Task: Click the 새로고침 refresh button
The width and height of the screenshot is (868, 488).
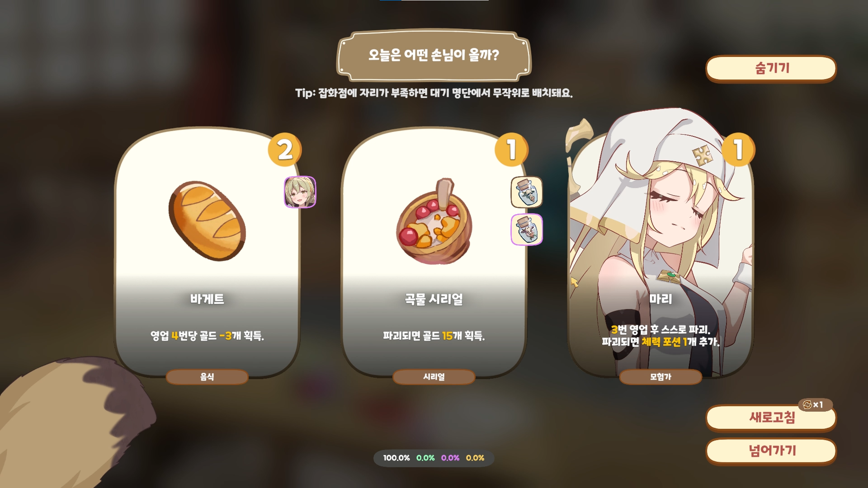Action: point(771,417)
